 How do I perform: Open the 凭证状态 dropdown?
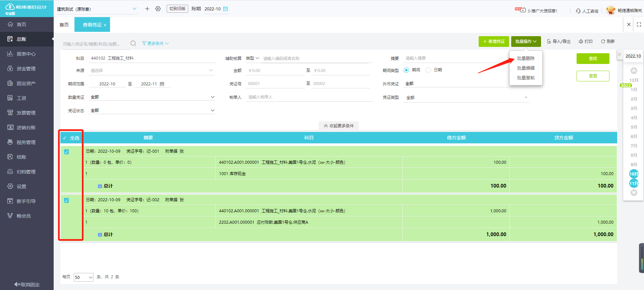pyautogui.click(x=212, y=111)
